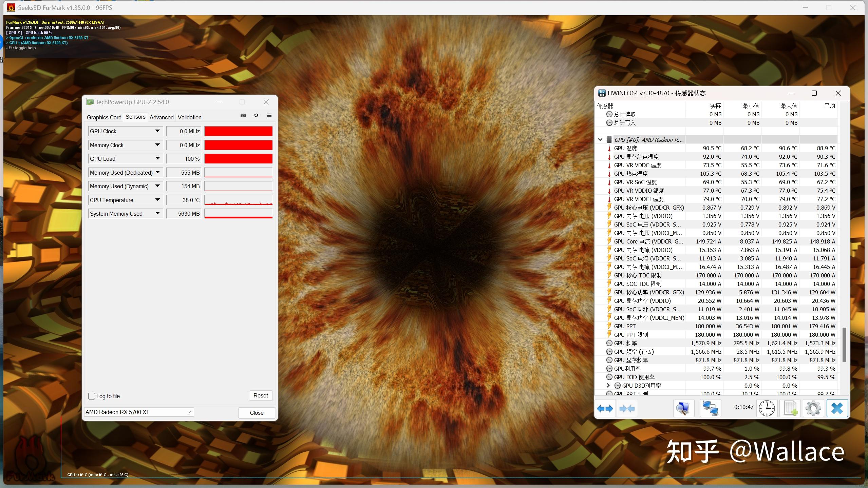Click Reset button in GPU-Z
The width and height of the screenshot is (868, 488).
(x=261, y=395)
